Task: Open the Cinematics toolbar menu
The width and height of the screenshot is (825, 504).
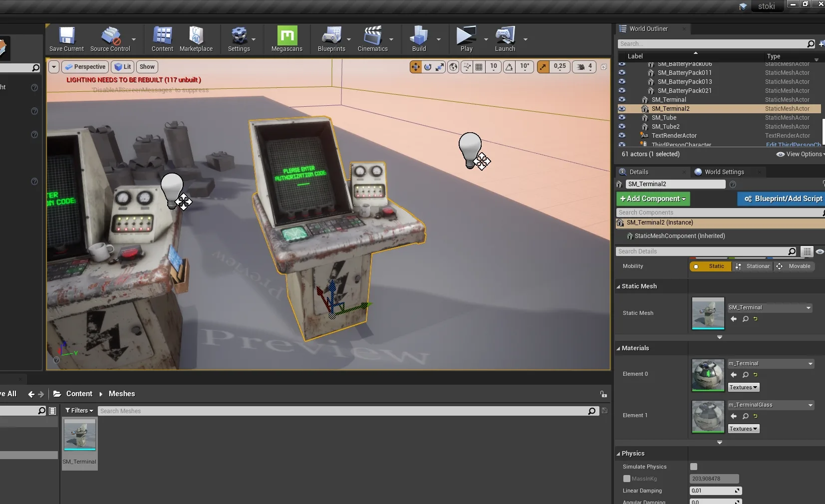Action: [x=372, y=39]
